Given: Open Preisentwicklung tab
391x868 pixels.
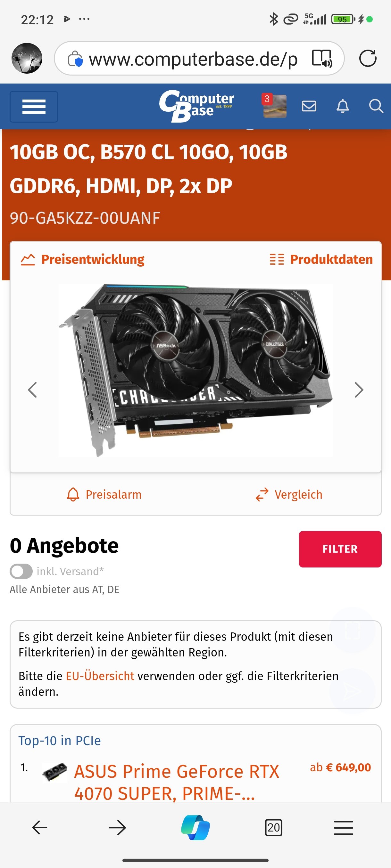Looking at the screenshot, I should click(82, 260).
